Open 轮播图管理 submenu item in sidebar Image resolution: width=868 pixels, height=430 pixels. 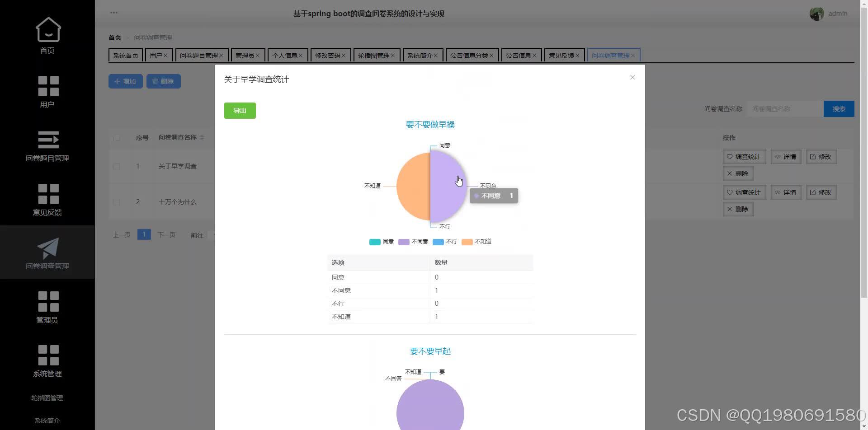click(47, 398)
